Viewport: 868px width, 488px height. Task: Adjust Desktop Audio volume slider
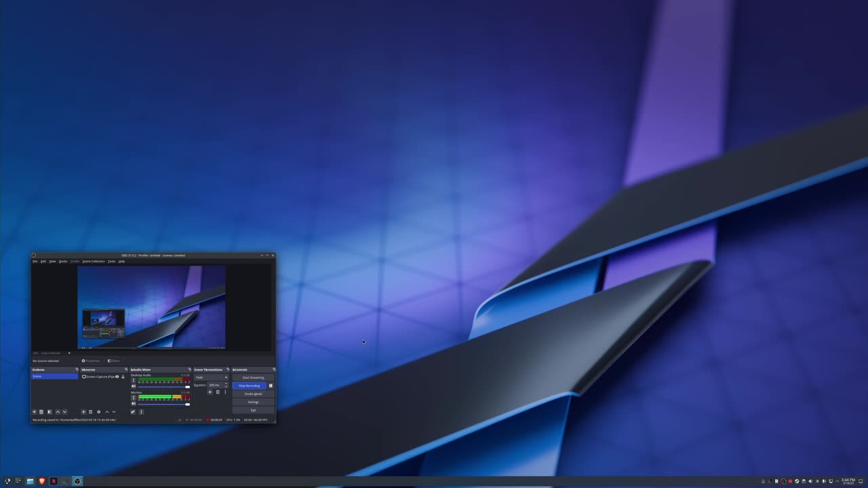point(163,387)
